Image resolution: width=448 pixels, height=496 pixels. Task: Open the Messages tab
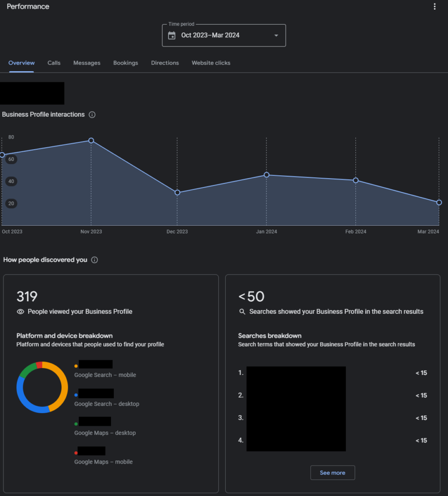[87, 63]
